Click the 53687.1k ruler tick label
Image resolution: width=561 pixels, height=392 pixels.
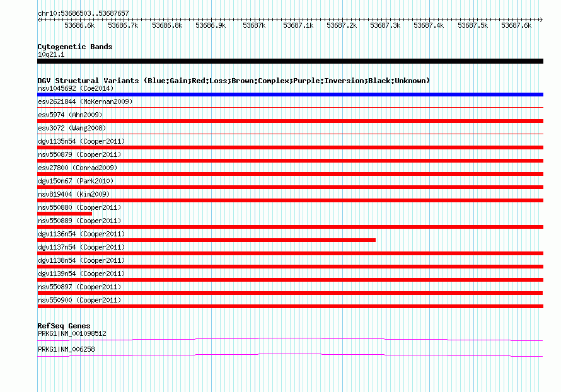point(298,25)
